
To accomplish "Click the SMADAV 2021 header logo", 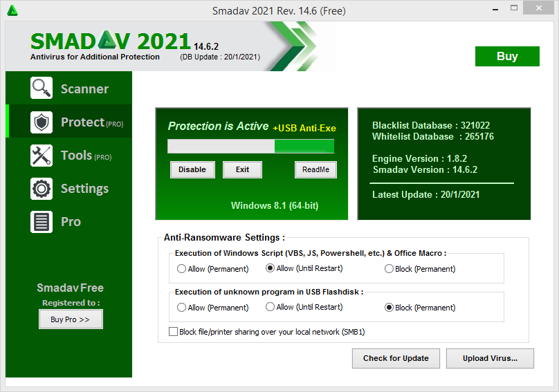I will pos(111,41).
